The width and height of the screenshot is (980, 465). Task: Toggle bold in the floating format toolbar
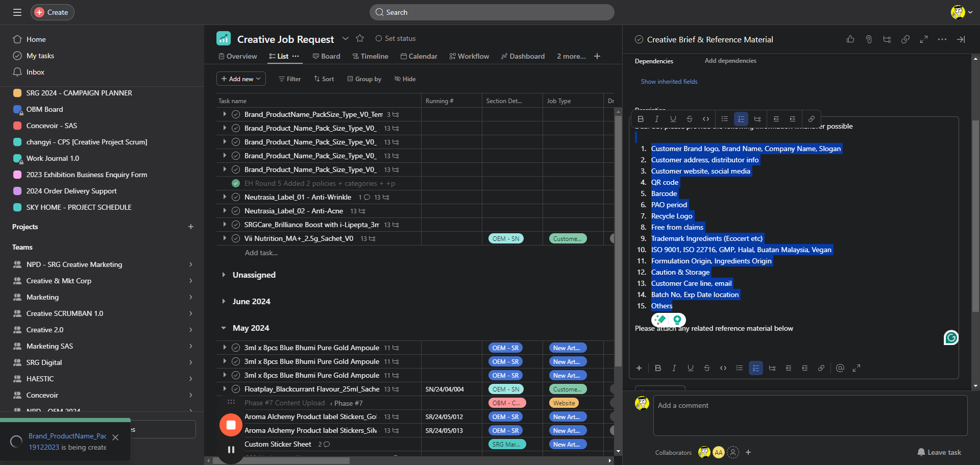tap(641, 119)
